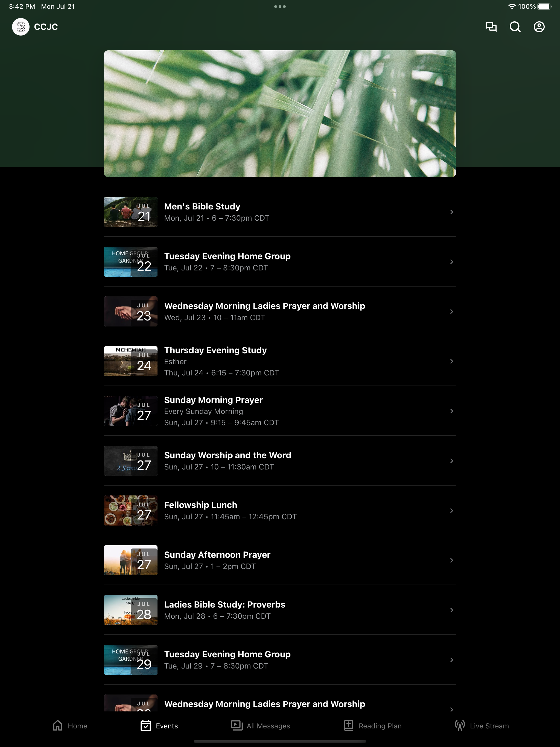
Task: Expand Wednesday Ladies Prayer Jul 23 chevron
Action: click(x=451, y=311)
